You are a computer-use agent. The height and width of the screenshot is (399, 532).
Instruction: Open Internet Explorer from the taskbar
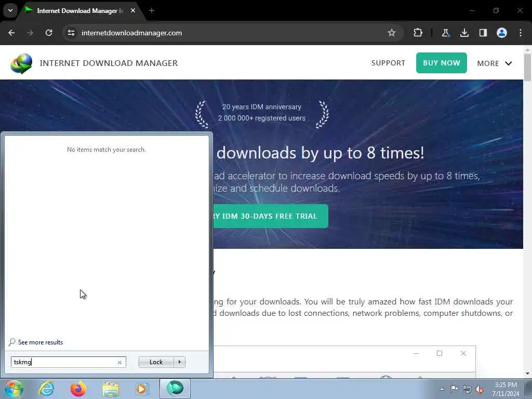[46, 389]
